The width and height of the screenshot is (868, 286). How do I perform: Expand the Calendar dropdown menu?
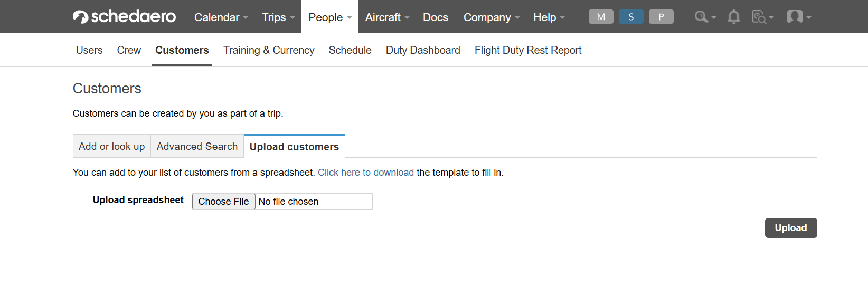[x=221, y=17]
